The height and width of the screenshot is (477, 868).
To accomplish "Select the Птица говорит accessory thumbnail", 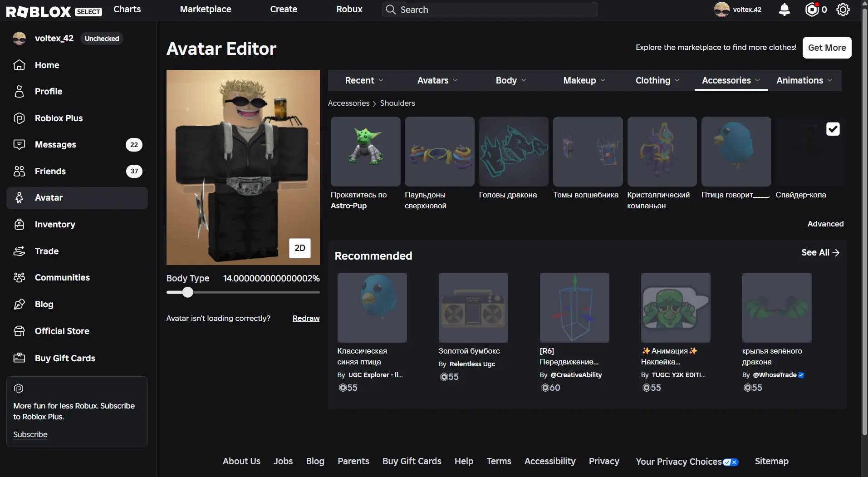I will coord(736,152).
